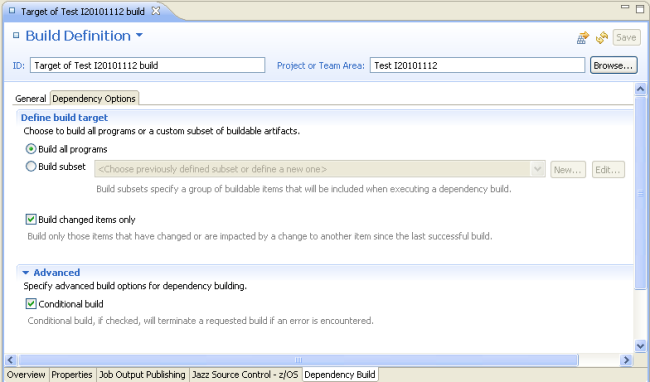This screenshot has height=382, width=650.
Task: Open the Properties bottom tab
Action: click(x=72, y=375)
